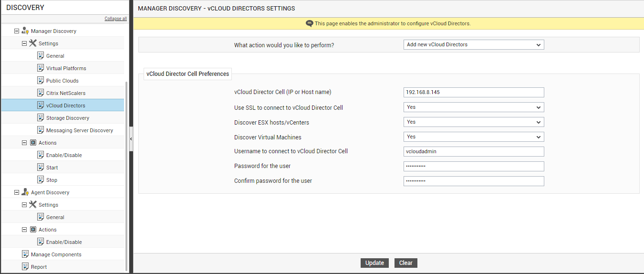
Task: Open the Use SSL to connect dropdown
Action: tap(474, 107)
